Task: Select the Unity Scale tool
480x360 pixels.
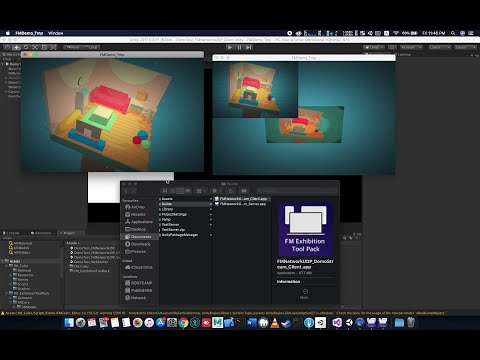Action: (x=35, y=47)
